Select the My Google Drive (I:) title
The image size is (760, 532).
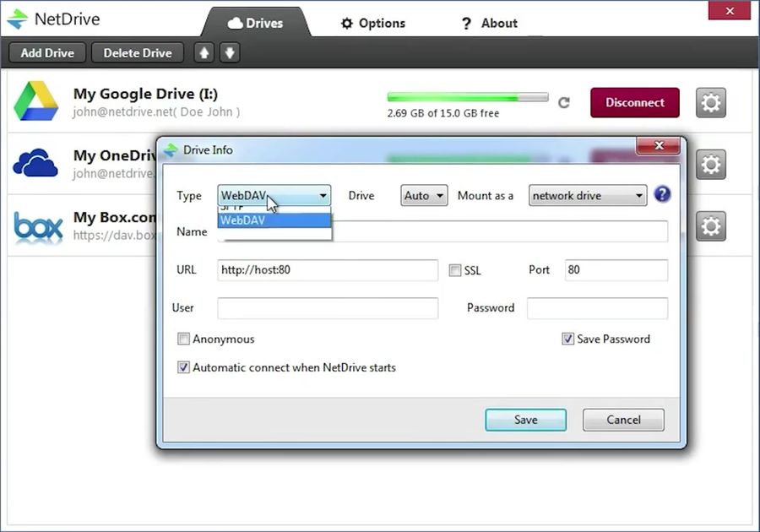[x=145, y=94]
